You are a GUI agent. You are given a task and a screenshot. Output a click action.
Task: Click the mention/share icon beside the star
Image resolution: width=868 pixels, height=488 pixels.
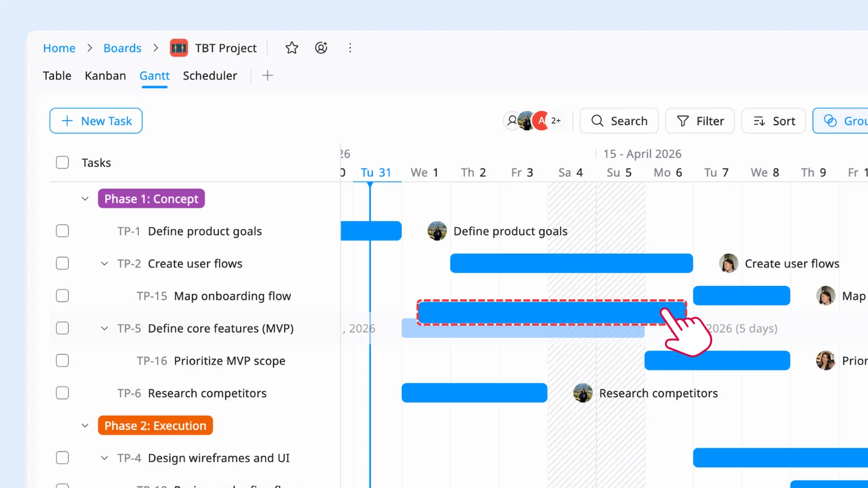(x=321, y=48)
